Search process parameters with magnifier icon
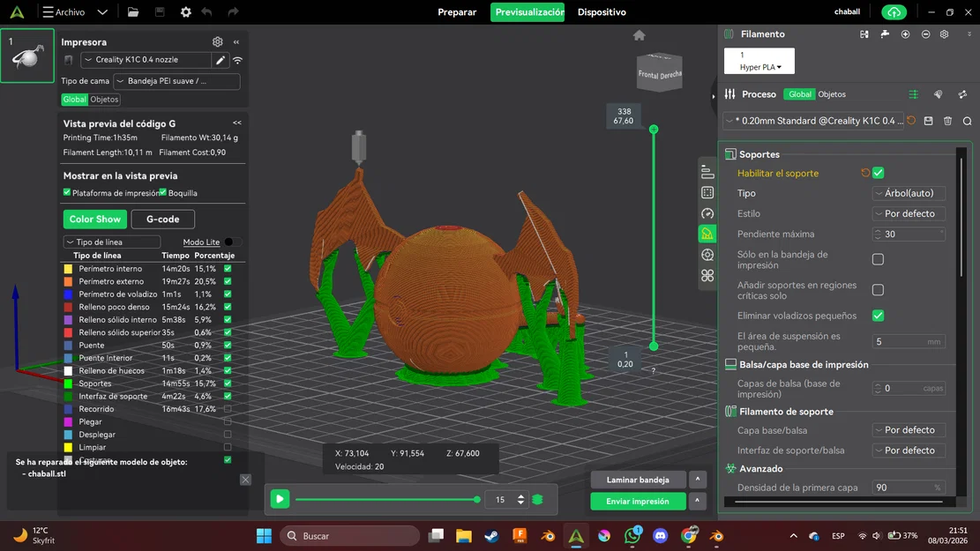 [967, 121]
